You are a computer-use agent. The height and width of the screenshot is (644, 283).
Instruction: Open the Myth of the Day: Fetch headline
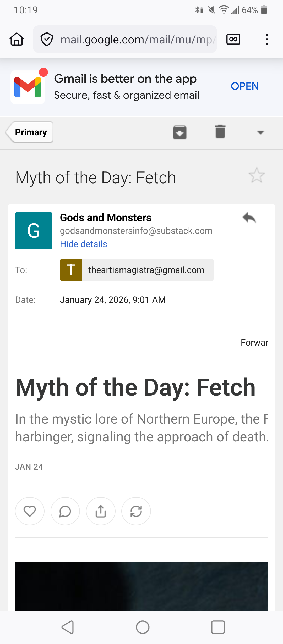(135, 387)
